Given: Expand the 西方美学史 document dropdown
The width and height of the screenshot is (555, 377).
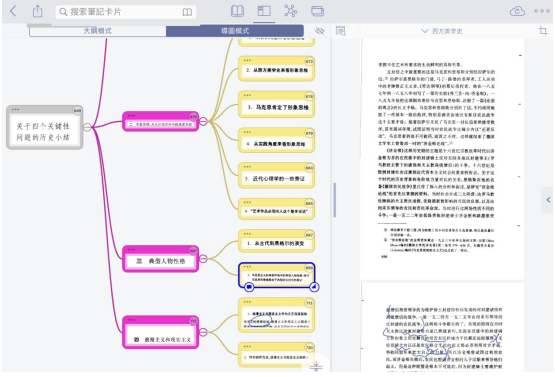Looking at the screenshot, I should [x=442, y=31].
